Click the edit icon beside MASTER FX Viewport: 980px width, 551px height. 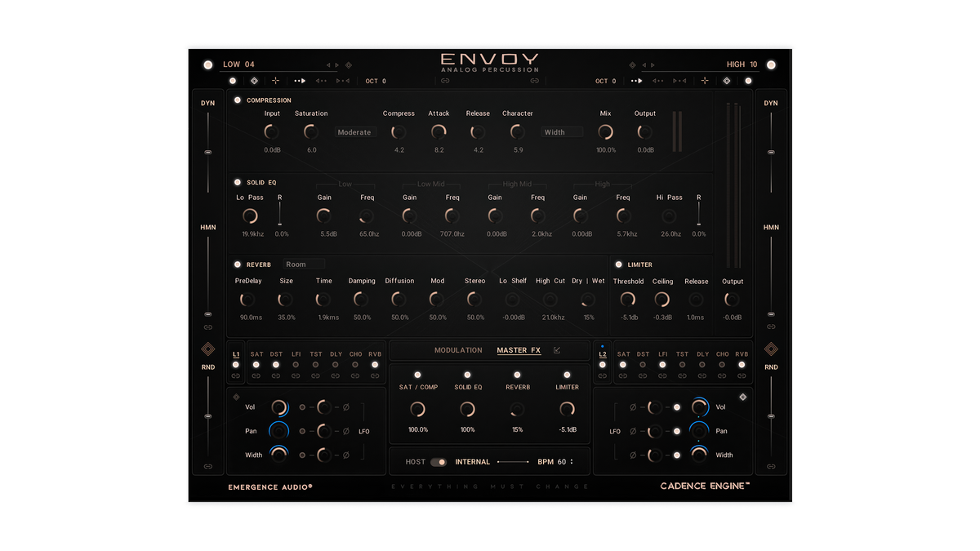point(557,350)
